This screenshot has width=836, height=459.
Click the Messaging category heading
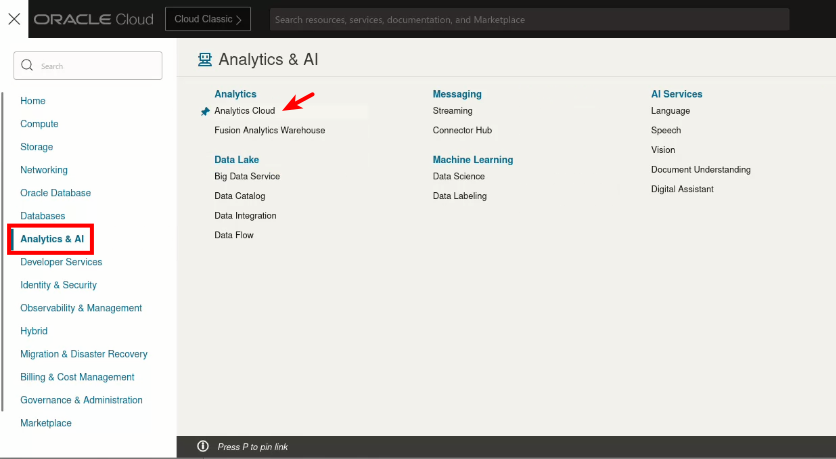[457, 94]
